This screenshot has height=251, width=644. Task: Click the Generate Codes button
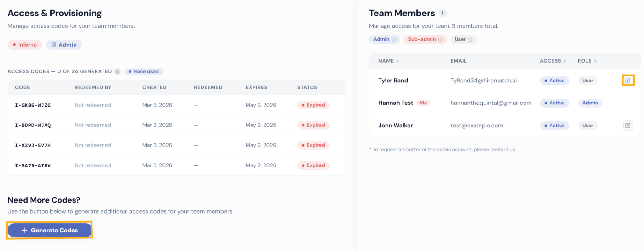pos(49,230)
